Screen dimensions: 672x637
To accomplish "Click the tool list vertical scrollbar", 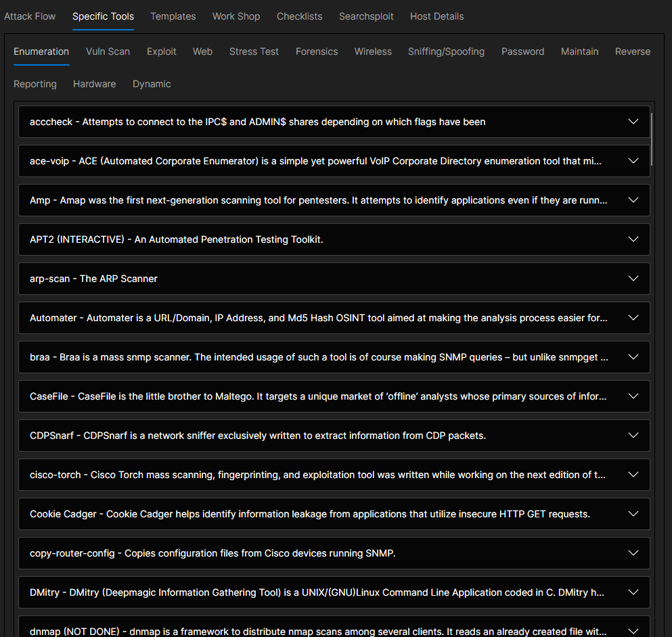I will click(x=652, y=139).
